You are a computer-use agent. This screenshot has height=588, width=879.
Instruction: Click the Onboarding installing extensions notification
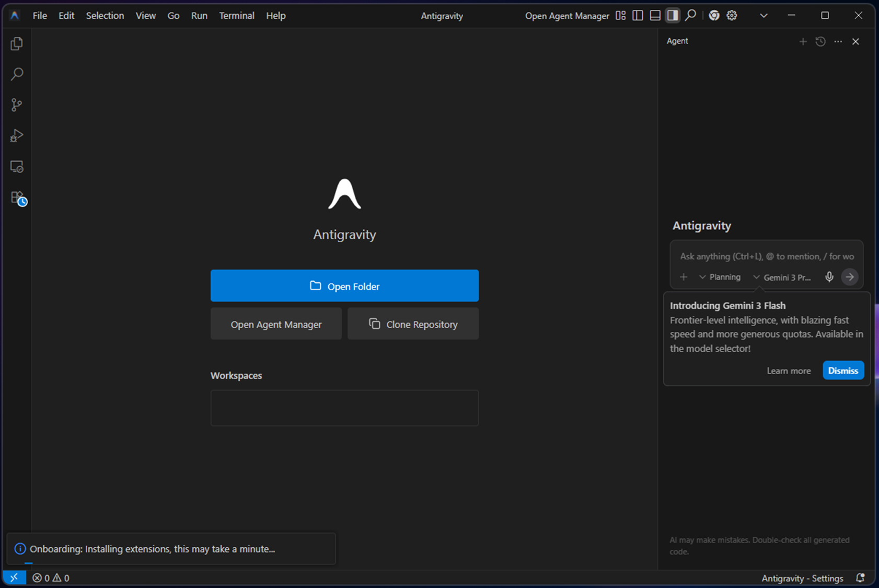point(171,549)
